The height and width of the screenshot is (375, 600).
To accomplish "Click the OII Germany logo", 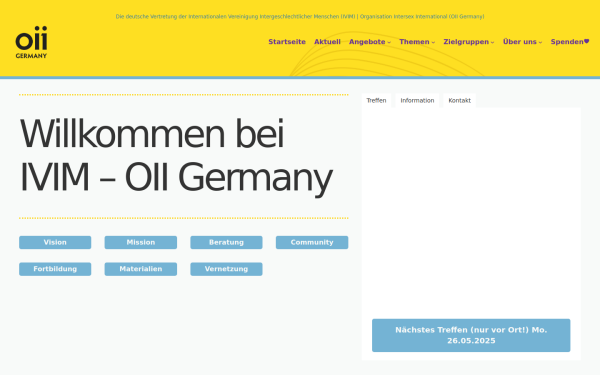I will pos(31,42).
